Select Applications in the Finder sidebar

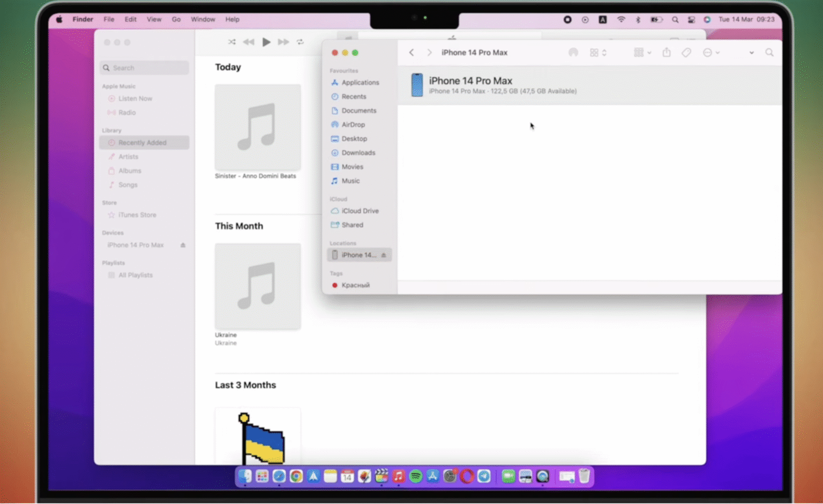(x=359, y=82)
